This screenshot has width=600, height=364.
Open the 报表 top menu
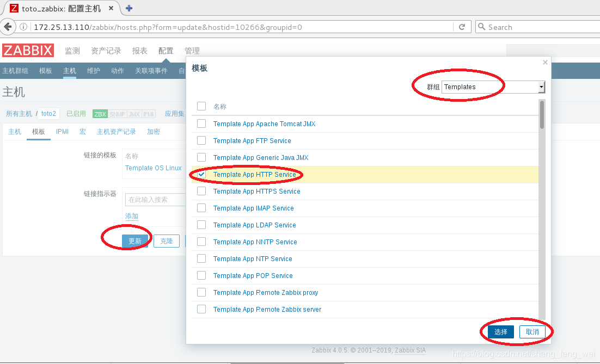point(140,51)
